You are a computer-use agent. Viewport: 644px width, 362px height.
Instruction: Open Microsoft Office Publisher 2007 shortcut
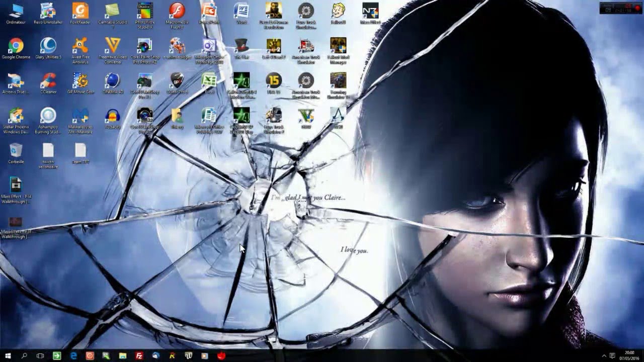(209, 121)
